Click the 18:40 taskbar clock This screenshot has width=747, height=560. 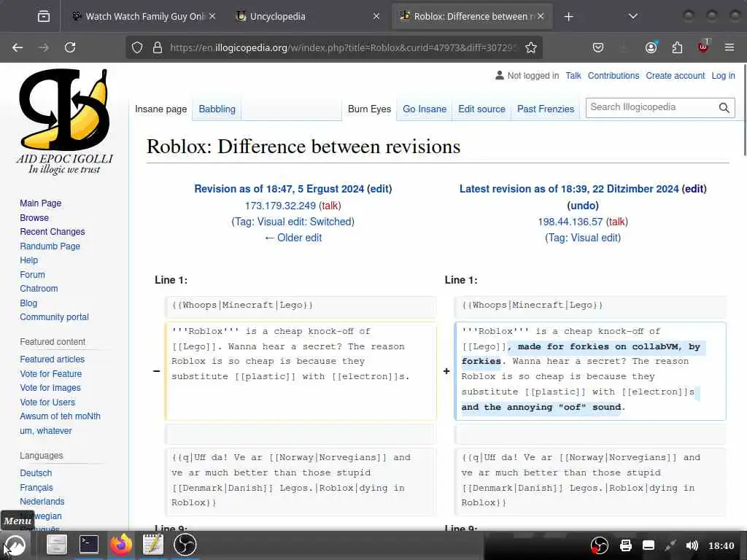coord(721,545)
